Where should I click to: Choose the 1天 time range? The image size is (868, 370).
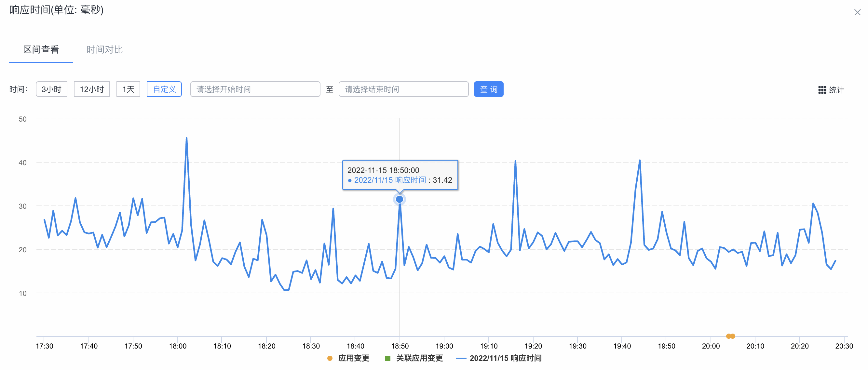point(128,89)
